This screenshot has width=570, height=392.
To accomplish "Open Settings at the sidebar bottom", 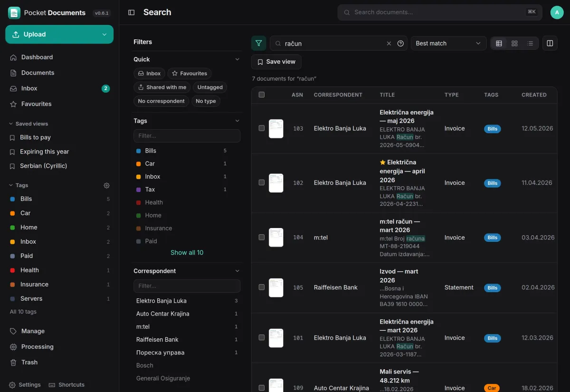I will point(25,385).
